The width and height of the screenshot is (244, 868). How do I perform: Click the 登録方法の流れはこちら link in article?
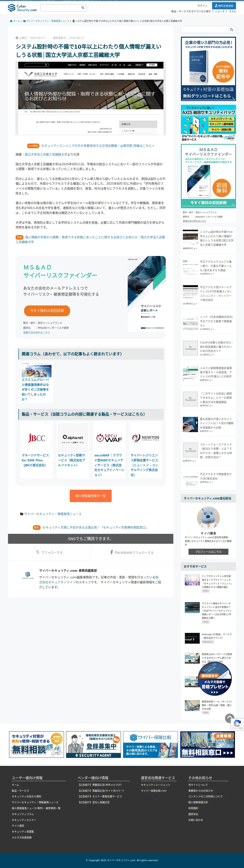36,333
